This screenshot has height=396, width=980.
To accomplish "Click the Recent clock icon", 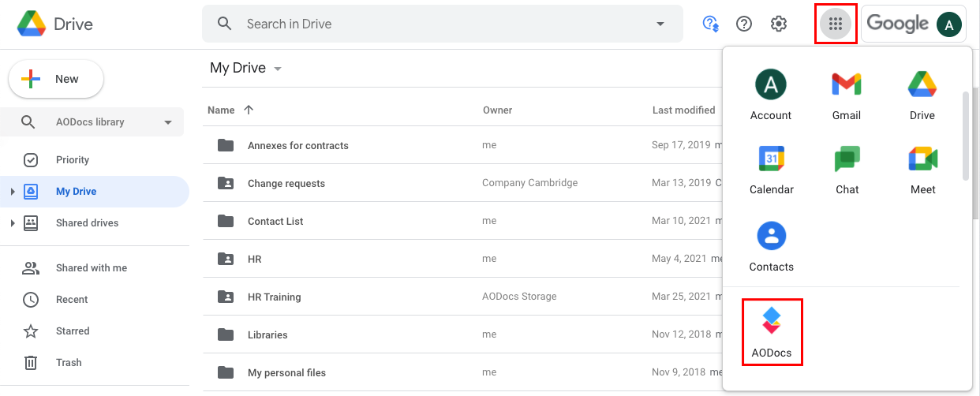I will 31,300.
